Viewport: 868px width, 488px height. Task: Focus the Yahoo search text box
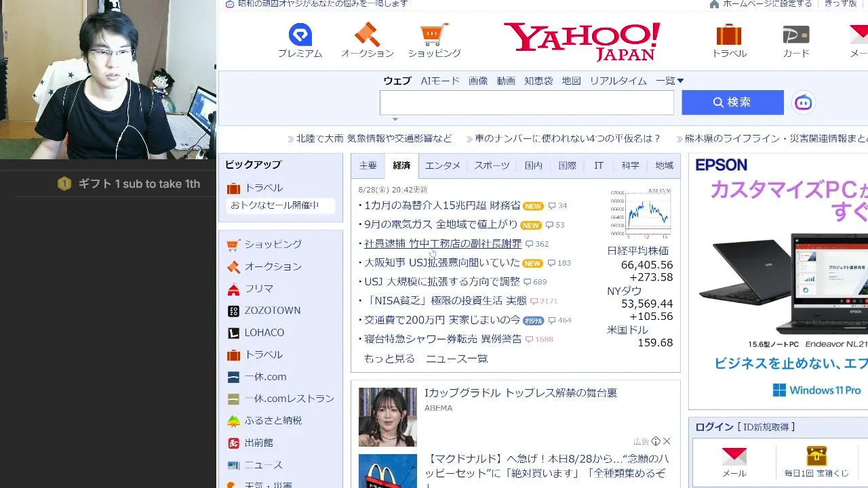tap(527, 102)
